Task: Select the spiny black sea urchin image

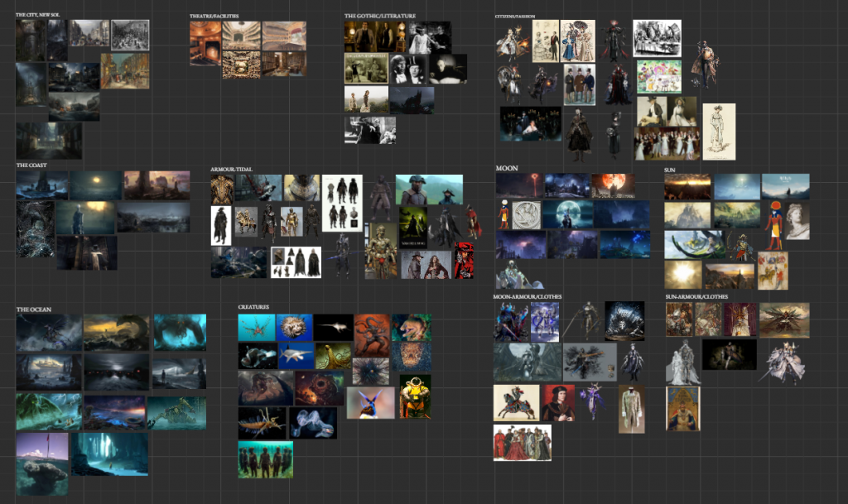Action: tap(370, 371)
